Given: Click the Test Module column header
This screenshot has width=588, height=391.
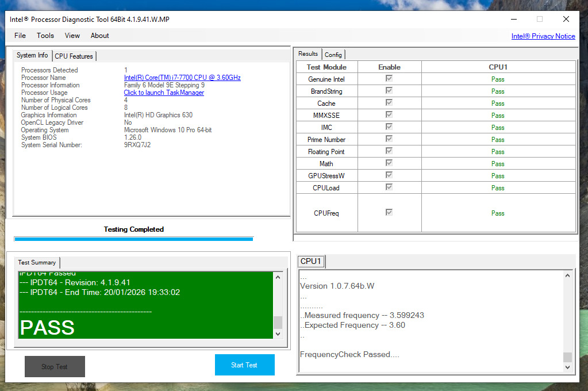Looking at the screenshot, I should (326, 67).
